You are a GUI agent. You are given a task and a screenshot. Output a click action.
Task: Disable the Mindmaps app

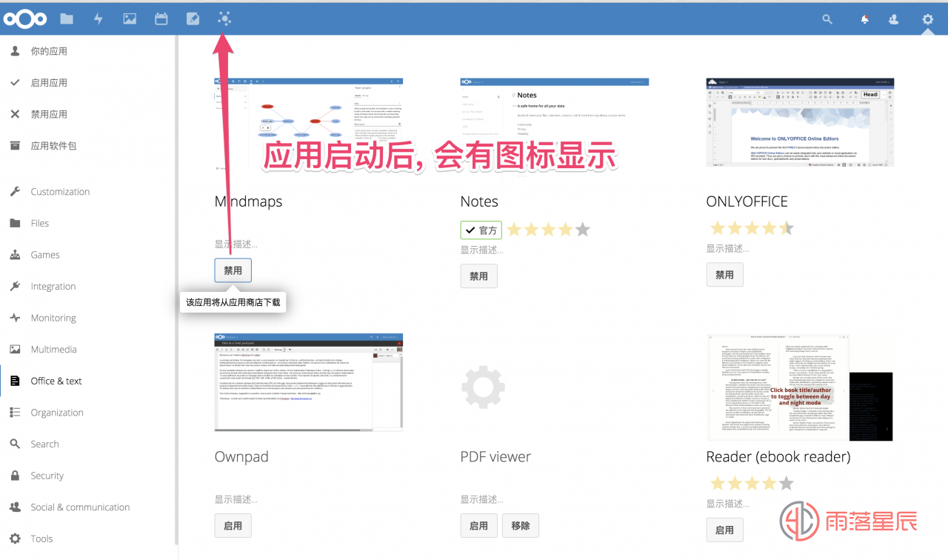click(233, 270)
